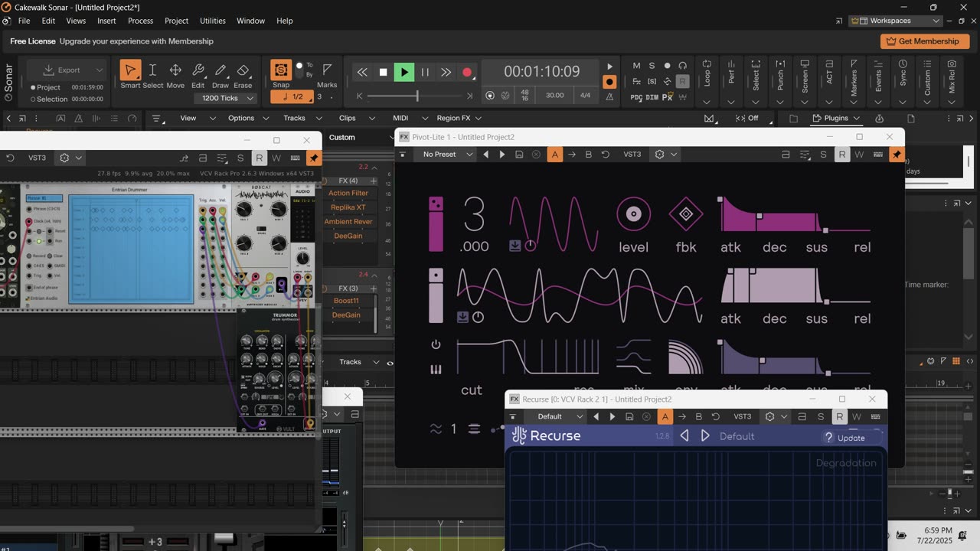980x551 pixels.
Task: Pick the Edit wrench tool
Action: click(198, 70)
